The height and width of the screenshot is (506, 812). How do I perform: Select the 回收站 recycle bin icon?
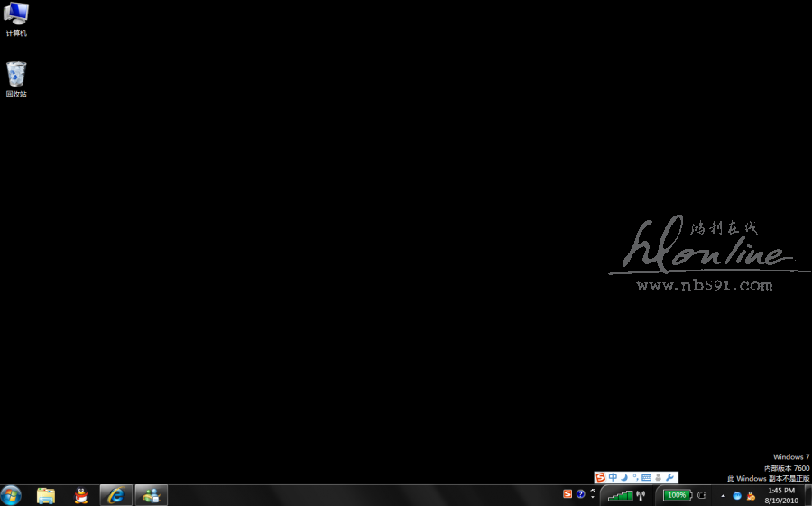(x=16, y=78)
